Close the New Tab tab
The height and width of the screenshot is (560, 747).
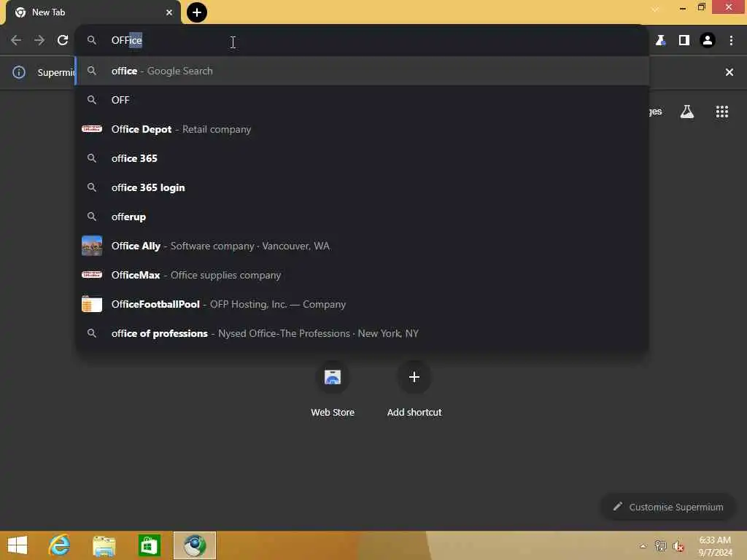pyautogui.click(x=169, y=12)
